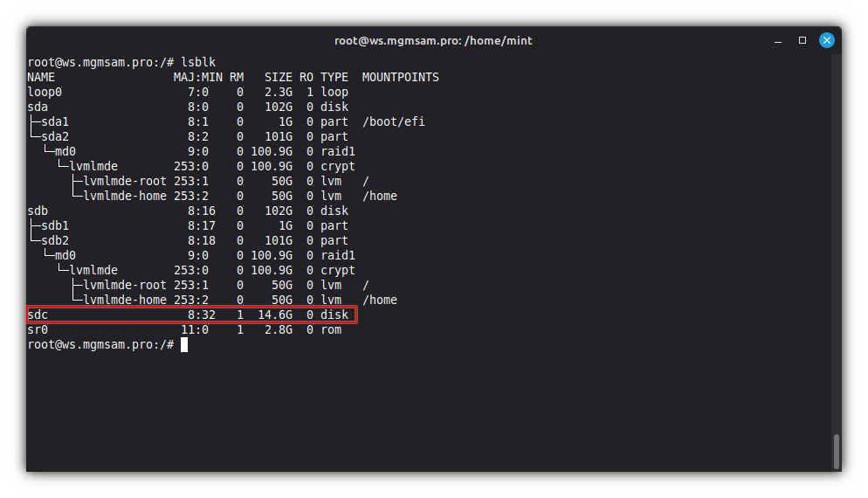
Task: Minimize the terminal window
Action: [779, 40]
